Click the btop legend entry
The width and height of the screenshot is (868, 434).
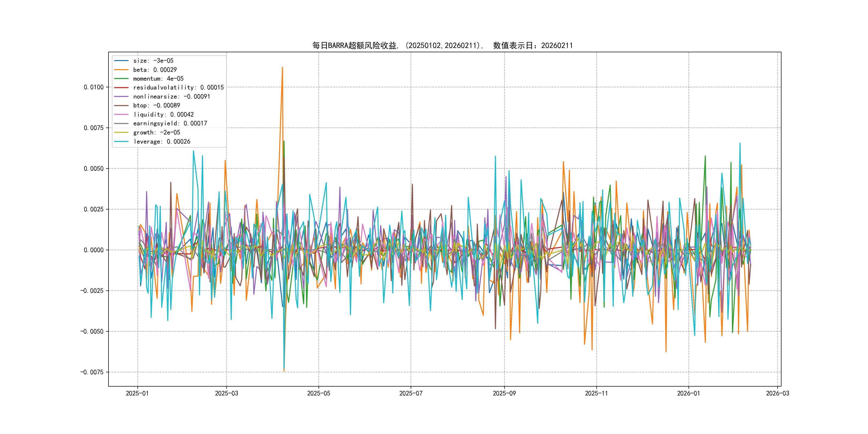pos(156,106)
